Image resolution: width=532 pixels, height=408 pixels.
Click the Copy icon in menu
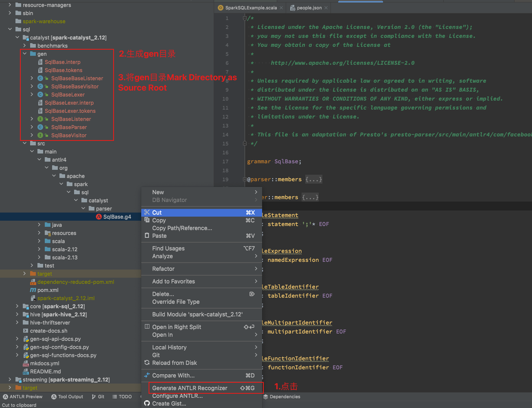click(147, 220)
